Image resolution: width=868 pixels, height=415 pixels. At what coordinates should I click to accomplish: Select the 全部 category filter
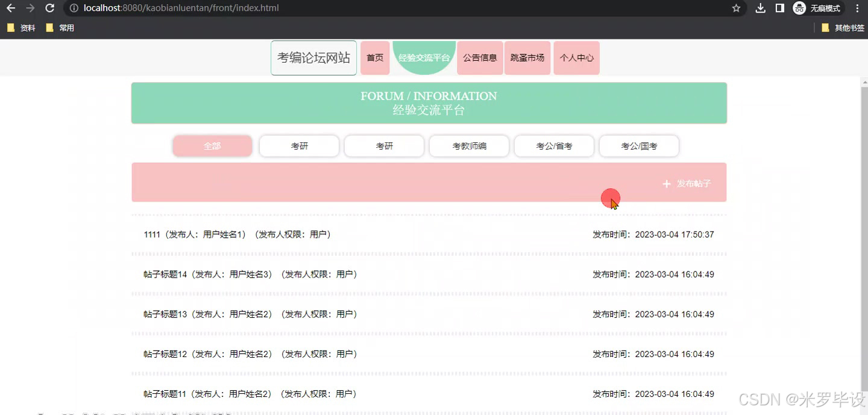point(212,146)
